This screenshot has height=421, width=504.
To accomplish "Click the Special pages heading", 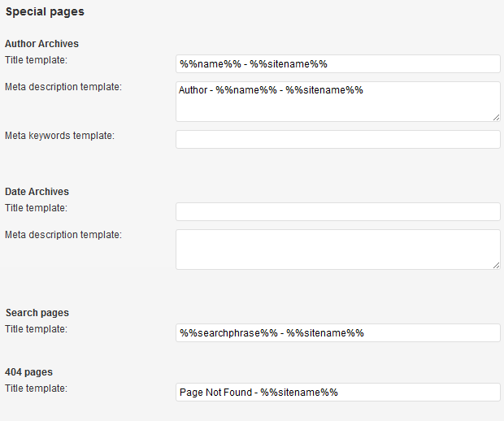I will click(45, 12).
